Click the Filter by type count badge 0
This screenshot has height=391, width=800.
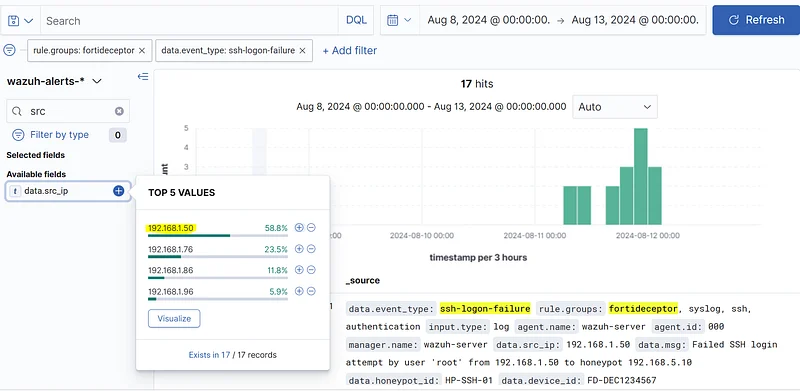[x=117, y=135]
